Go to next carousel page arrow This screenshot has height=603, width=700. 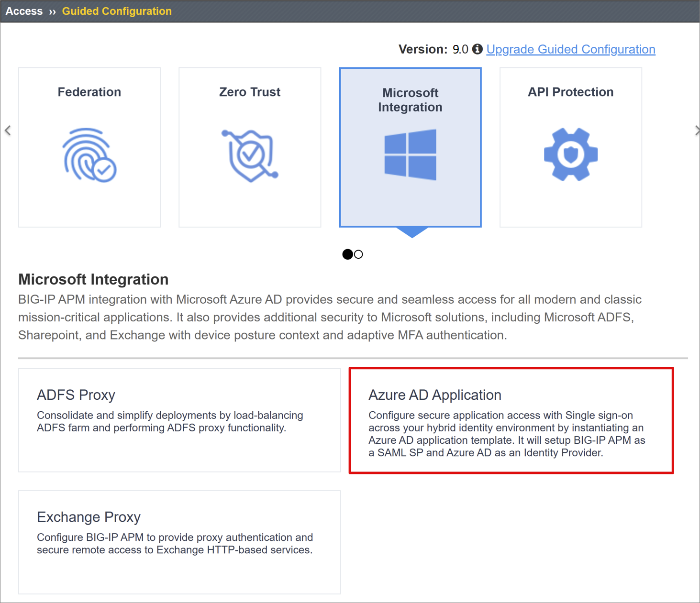point(697,130)
